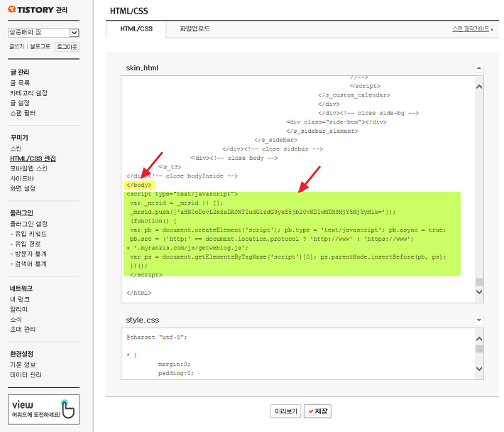The width and height of the screenshot is (504, 432).
Task: Collapse the skin.html editor section
Action: [x=479, y=68]
